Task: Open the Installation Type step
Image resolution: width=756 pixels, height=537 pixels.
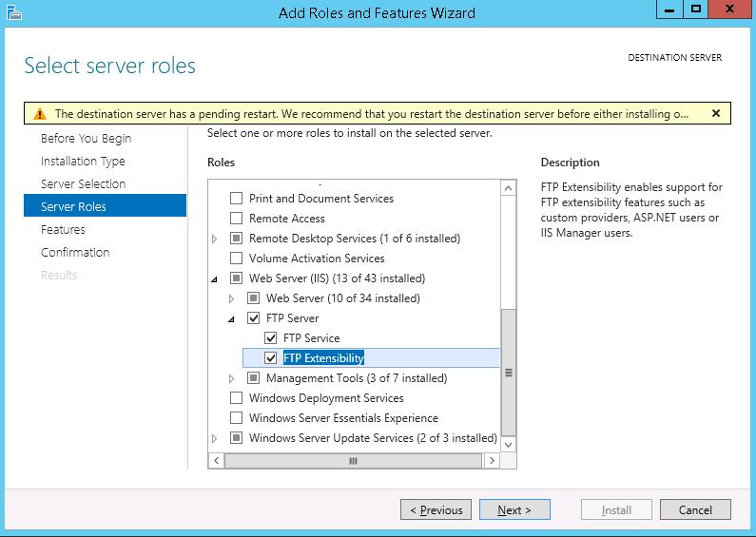Action: pyautogui.click(x=83, y=162)
